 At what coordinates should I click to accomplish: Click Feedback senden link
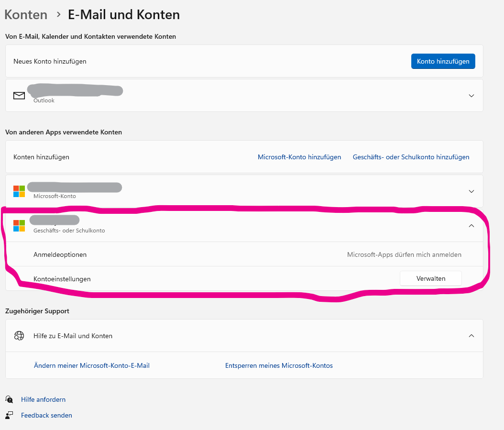[46, 415]
